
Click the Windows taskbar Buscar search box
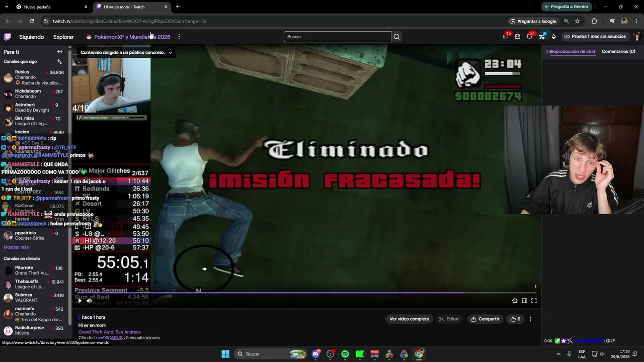pos(272,354)
